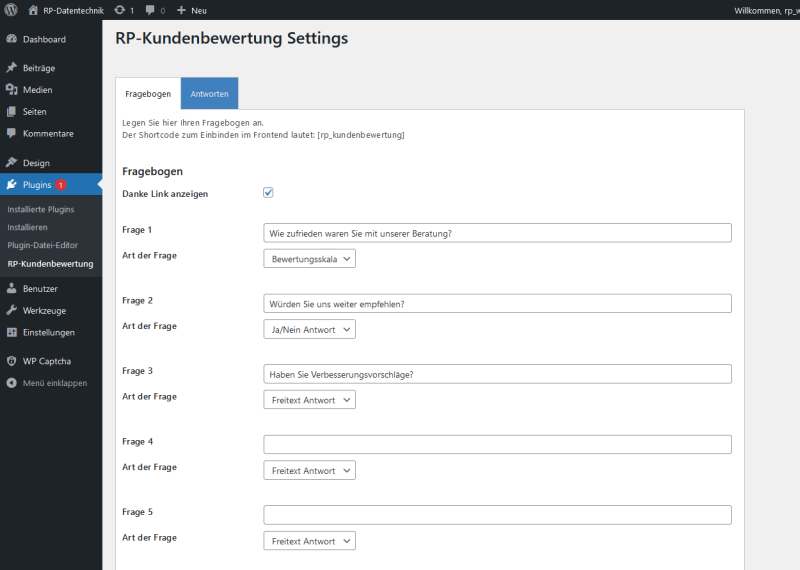
Task: Open the WordPress logo menu
Action: point(11,10)
